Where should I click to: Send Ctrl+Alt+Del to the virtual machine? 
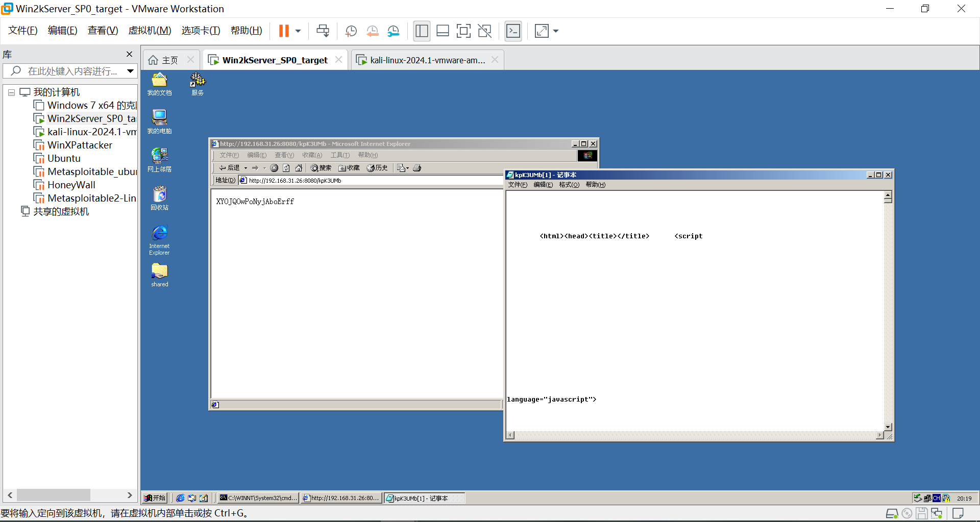pos(323,31)
